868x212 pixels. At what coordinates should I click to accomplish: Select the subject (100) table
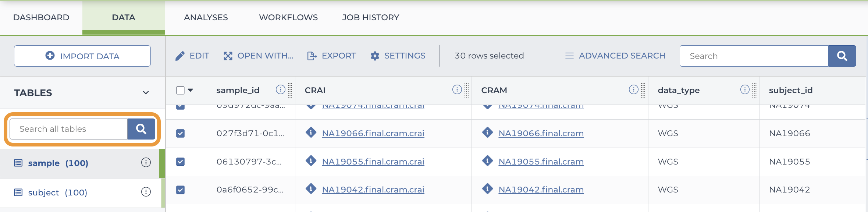pyautogui.click(x=58, y=192)
